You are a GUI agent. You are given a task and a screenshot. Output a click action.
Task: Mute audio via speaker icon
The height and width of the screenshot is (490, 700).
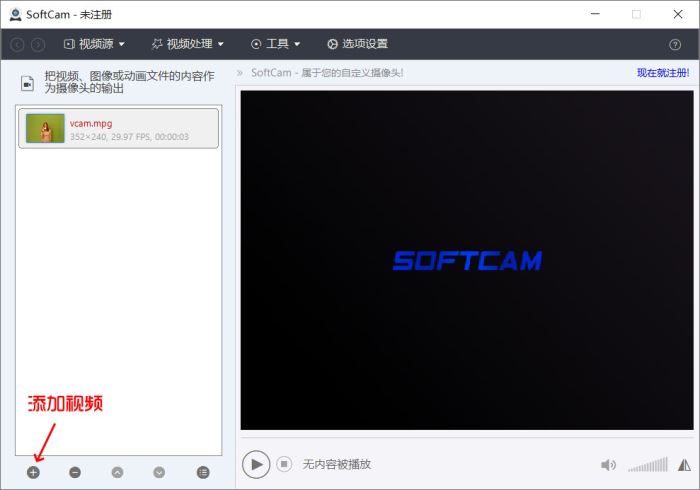(x=608, y=465)
